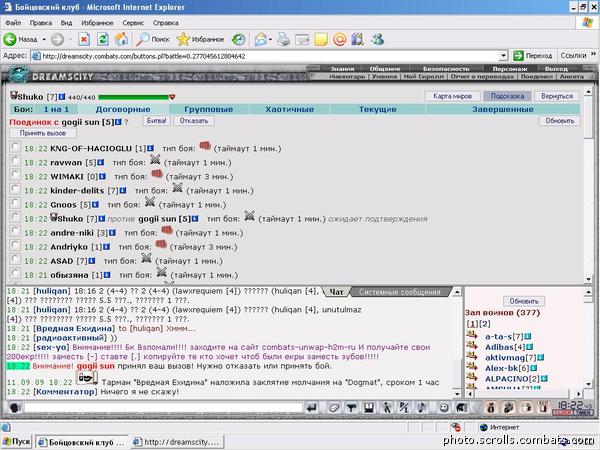Select radio button for обызяна challenge
The height and width of the screenshot is (450, 600).
(x=15, y=273)
